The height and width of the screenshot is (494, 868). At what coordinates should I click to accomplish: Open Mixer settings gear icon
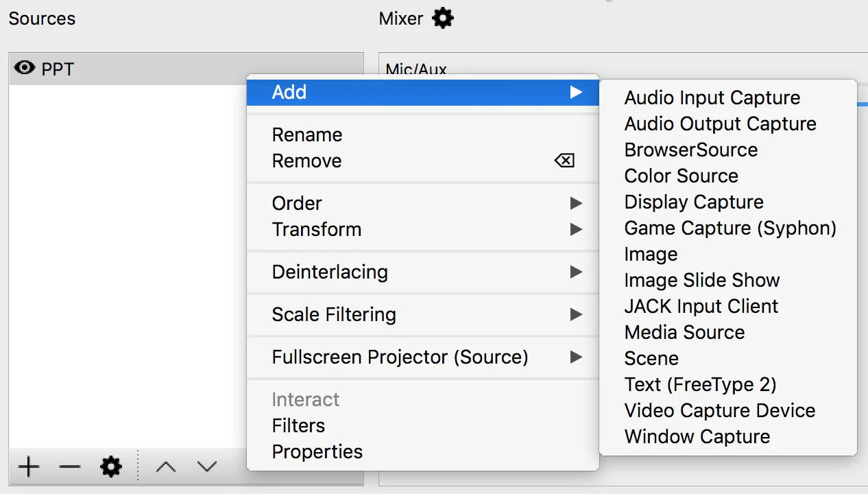pyautogui.click(x=444, y=18)
